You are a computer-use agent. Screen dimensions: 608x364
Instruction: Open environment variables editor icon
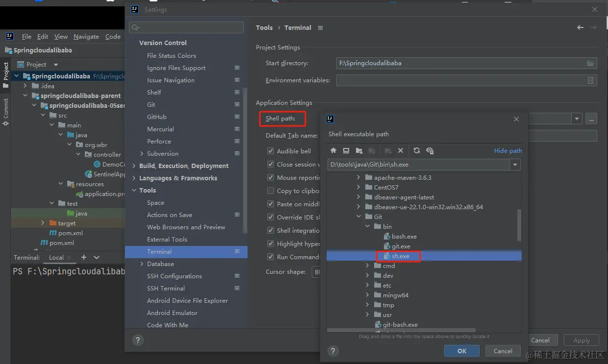pyautogui.click(x=591, y=80)
